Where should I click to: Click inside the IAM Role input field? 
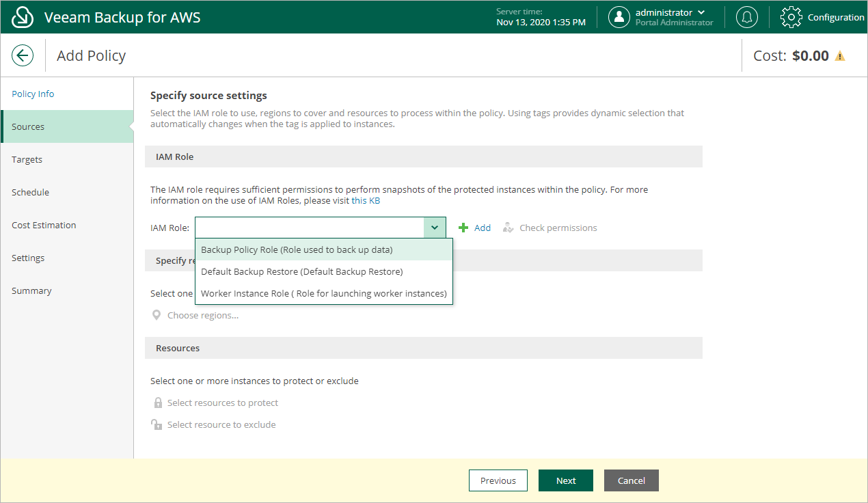coord(310,228)
